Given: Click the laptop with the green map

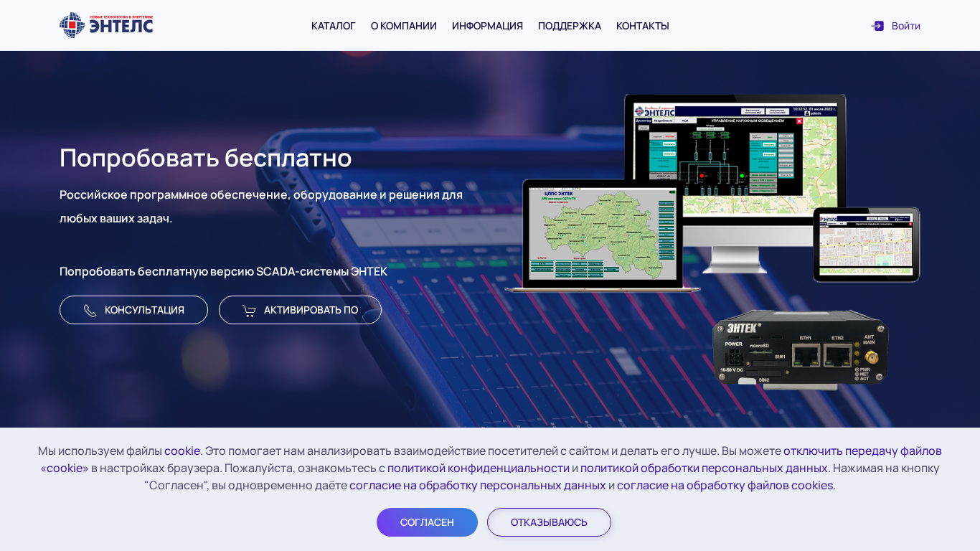Looking at the screenshot, I should pyautogui.click(x=603, y=236).
